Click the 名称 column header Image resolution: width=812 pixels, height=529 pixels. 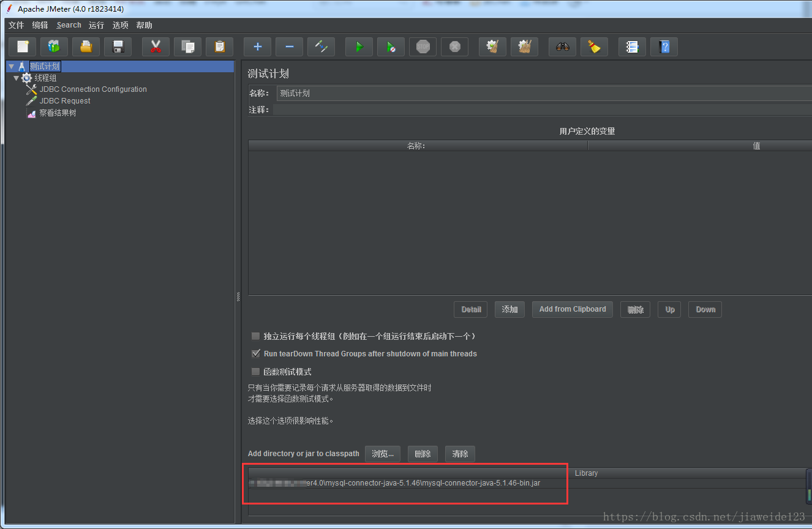[x=418, y=146]
